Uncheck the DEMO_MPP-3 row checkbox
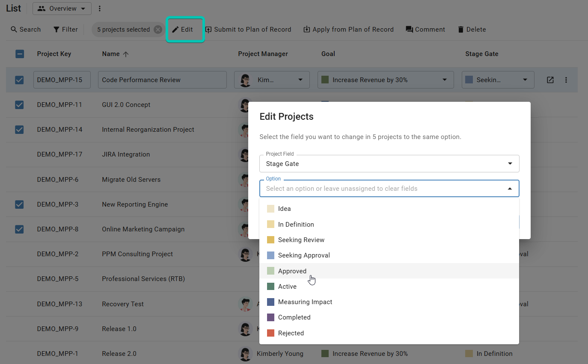Screen dimensions: 588x364 click(x=20, y=204)
